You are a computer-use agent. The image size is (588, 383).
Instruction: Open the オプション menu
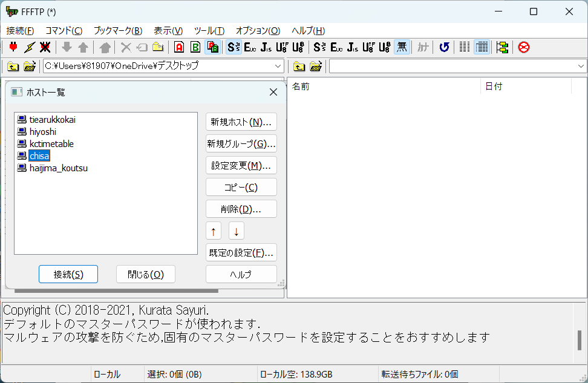pos(257,31)
